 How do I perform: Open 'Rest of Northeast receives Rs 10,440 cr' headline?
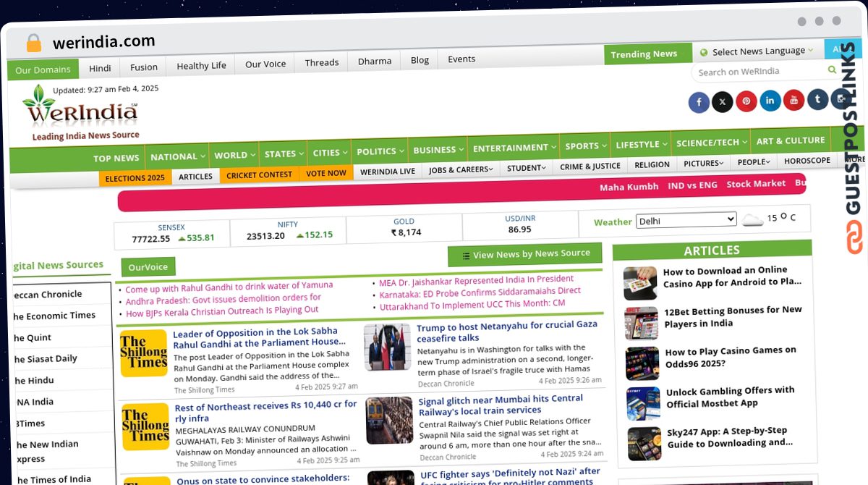coord(266,411)
